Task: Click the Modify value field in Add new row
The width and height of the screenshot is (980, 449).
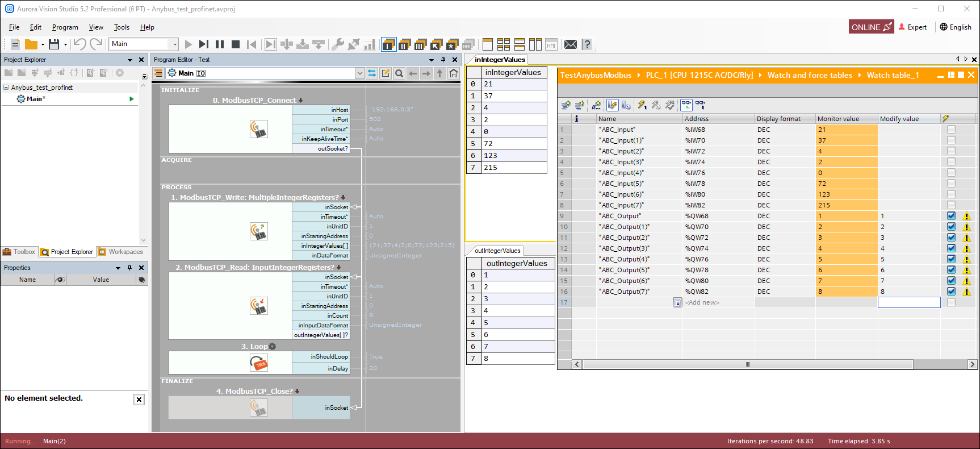Action: [908, 302]
